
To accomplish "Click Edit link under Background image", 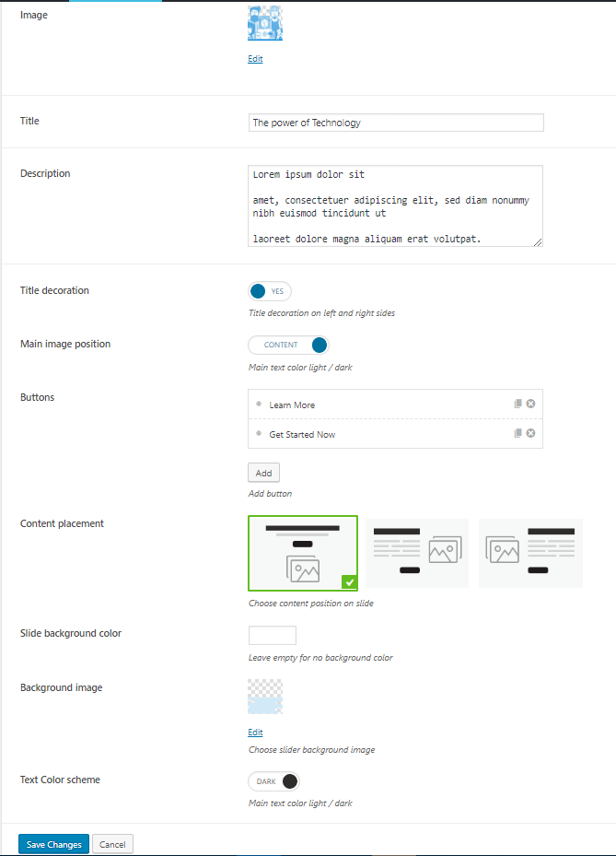I will (255, 733).
